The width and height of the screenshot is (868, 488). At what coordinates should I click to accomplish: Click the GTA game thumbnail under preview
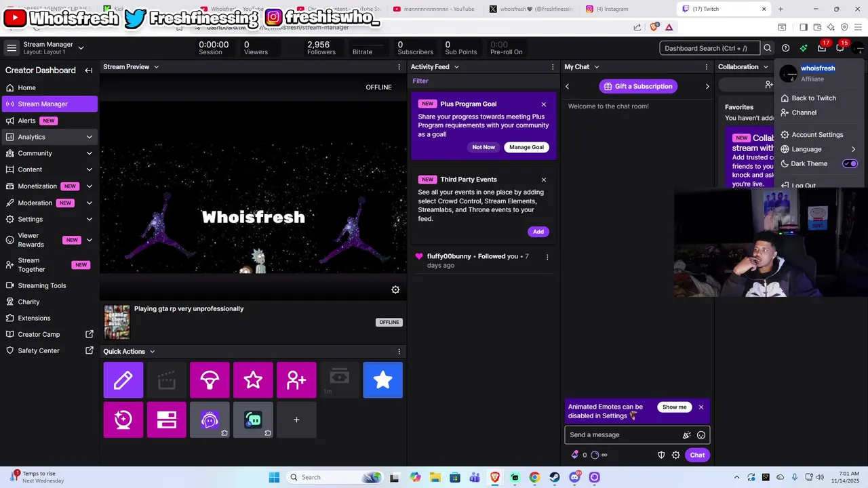point(117,322)
